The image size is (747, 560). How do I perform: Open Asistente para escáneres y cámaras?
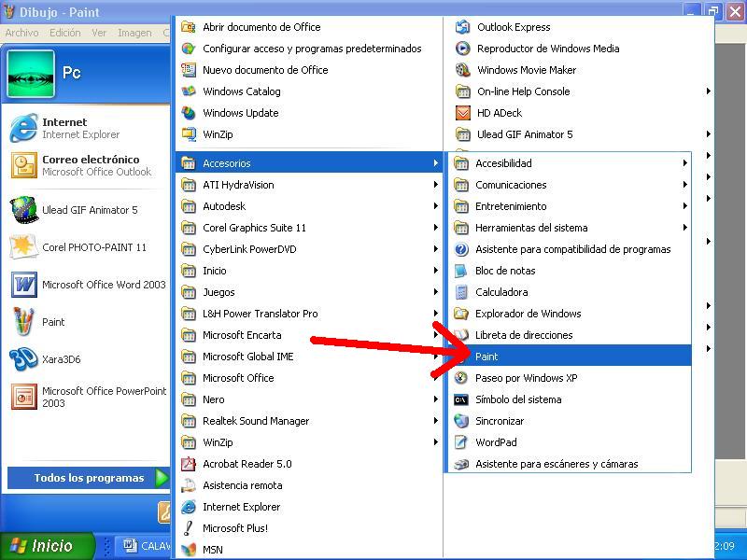click(570, 463)
